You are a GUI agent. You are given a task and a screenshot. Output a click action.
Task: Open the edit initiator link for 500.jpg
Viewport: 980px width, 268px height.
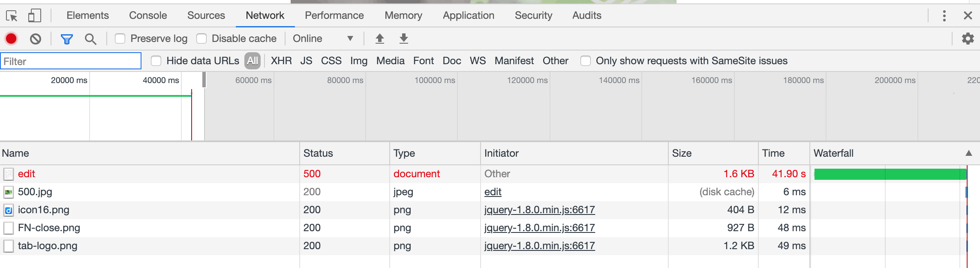pos(493,192)
